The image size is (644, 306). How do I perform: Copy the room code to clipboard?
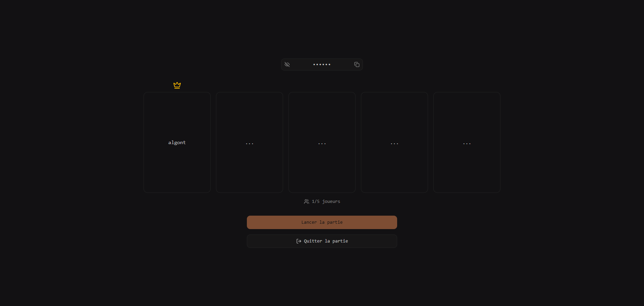(x=357, y=64)
